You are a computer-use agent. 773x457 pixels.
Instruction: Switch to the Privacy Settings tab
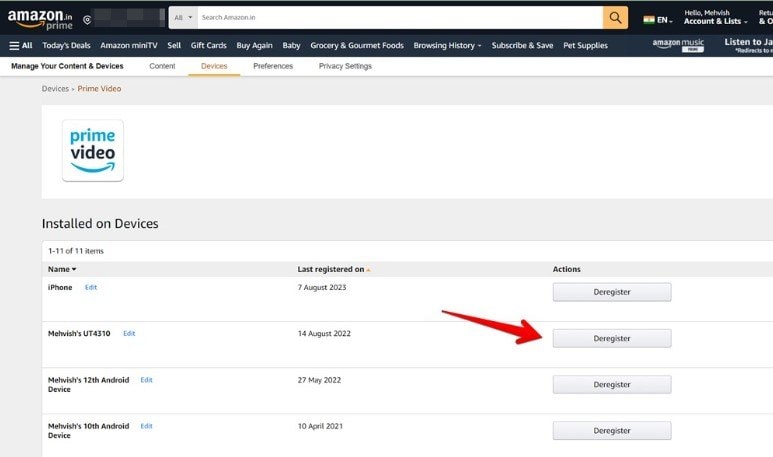(345, 66)
